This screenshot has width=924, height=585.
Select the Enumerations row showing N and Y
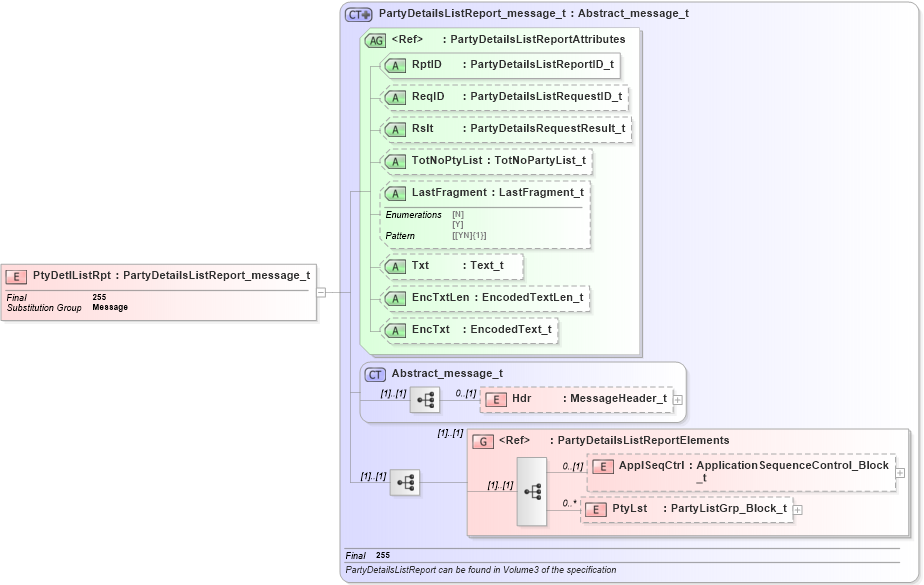tap(410, 215)
